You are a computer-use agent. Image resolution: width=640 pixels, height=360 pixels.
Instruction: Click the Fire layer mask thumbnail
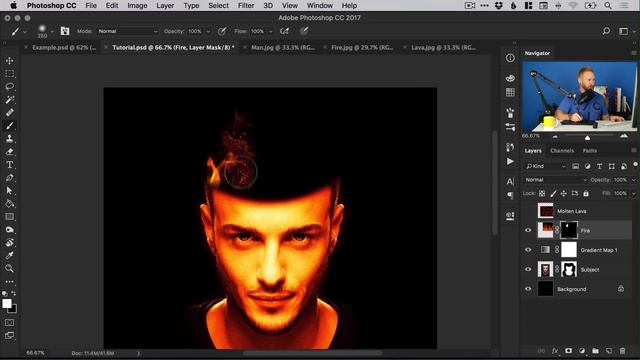[x=569, y=230]
